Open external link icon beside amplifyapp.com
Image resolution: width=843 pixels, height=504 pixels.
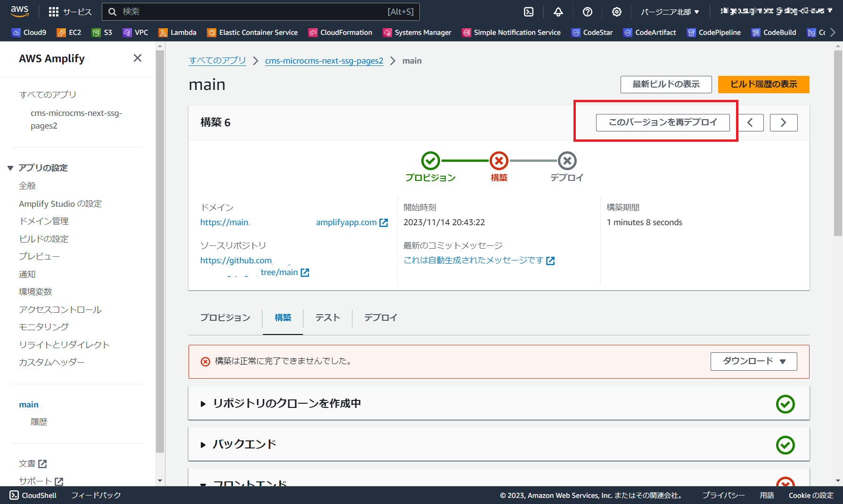tap(384, 223)
